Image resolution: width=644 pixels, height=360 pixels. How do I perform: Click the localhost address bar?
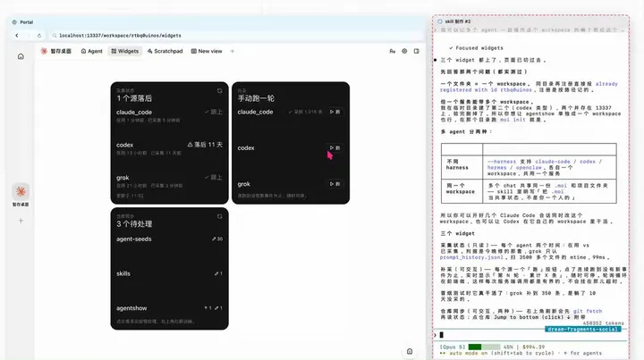pyautogui.click(x=236, y=36)
